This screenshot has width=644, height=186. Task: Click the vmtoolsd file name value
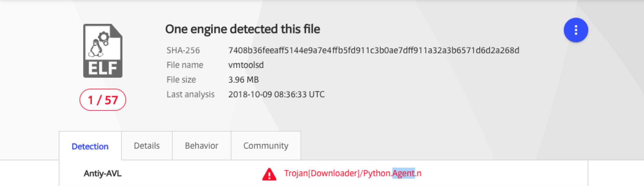click(x=246, y=65)
